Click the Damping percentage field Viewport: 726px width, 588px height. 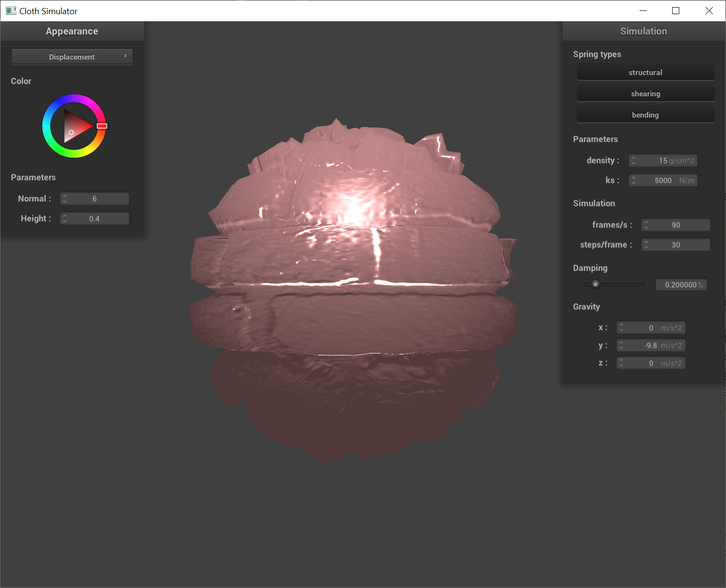coord(681,285)
